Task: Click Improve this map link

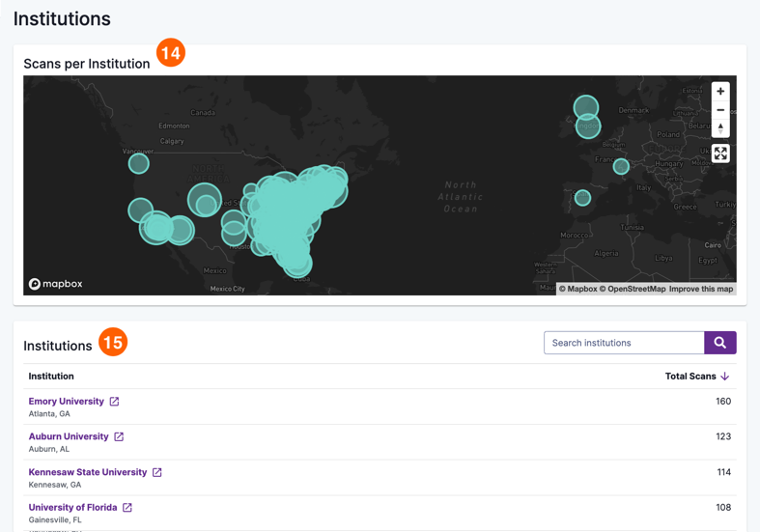Action: coord(701,289)
